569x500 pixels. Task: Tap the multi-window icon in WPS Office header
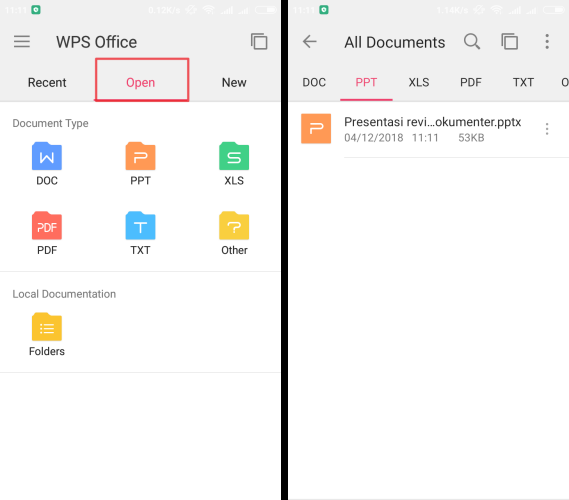coord(259,41)
